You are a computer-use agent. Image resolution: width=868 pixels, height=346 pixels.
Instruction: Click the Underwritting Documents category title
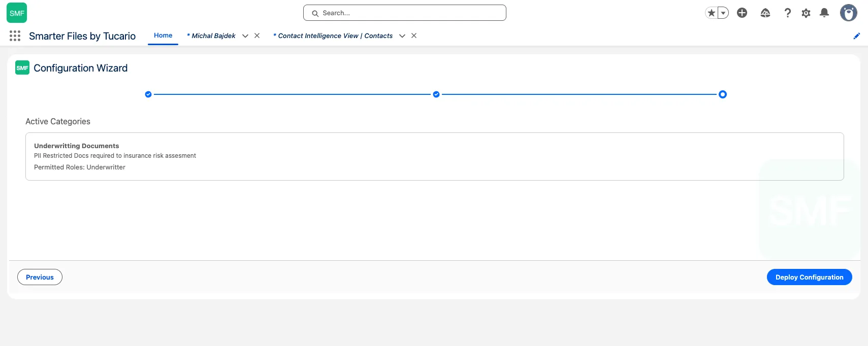77,146
